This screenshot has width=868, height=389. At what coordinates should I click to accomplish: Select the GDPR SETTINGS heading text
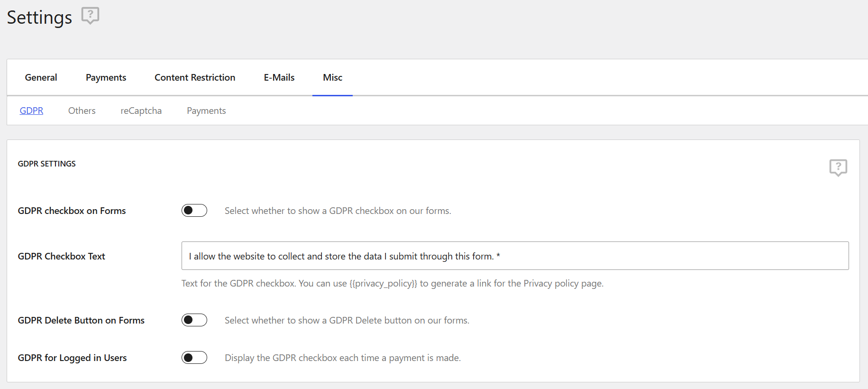point(46,164)
